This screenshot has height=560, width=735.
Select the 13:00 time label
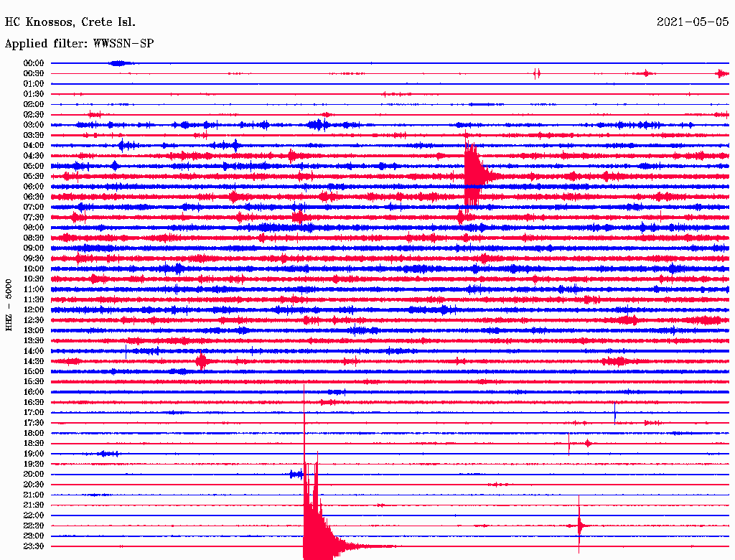tap(34, 330)
